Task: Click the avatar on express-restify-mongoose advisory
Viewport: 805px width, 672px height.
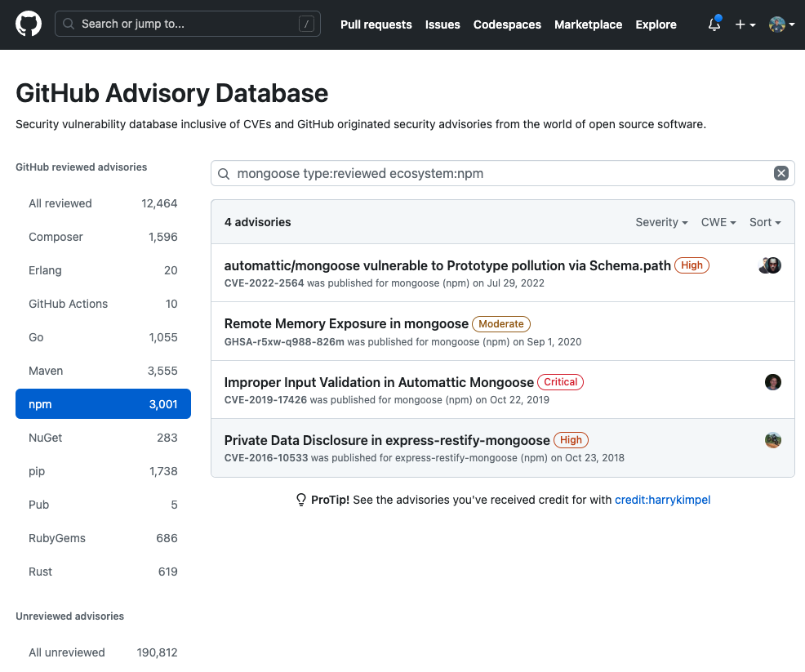Action: coord(773,440)
